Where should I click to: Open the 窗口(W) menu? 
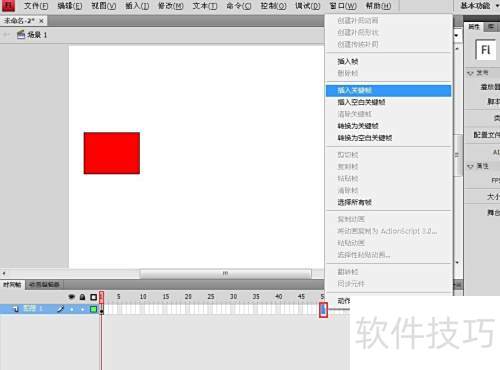343,6
